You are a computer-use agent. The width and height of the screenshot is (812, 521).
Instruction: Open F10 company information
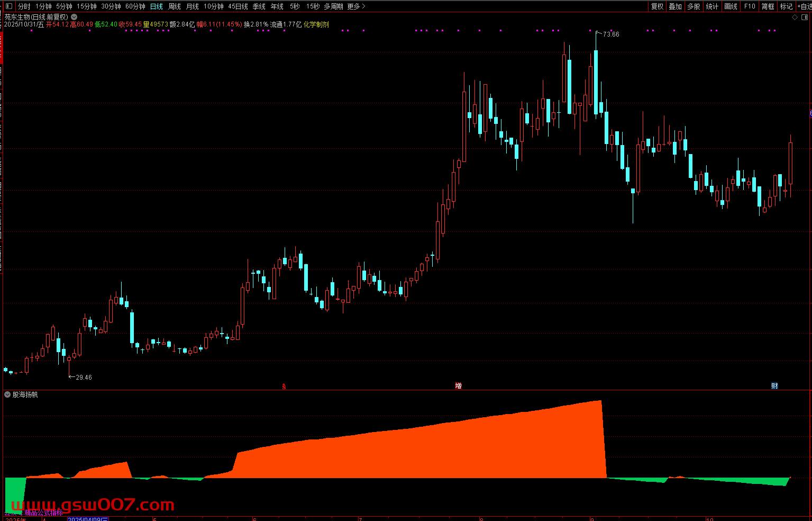[x=750, y=6]
